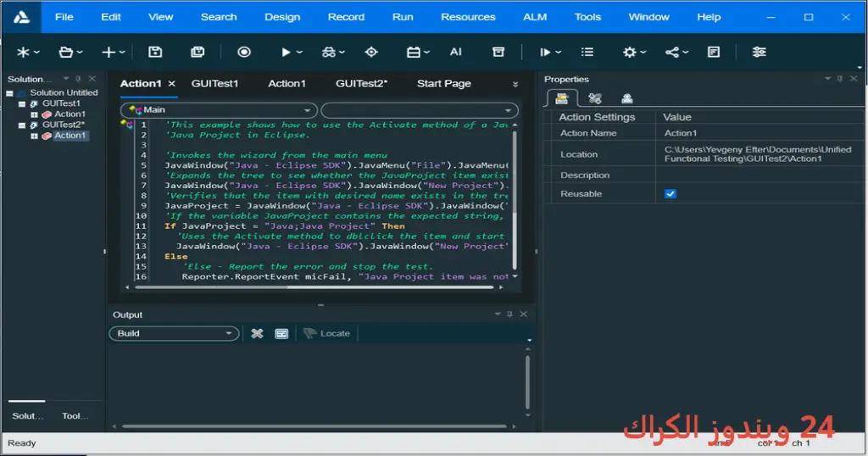Screen dimensions: 868x456
Task: Click the Locate button in Output
Action: pos(326,333)
